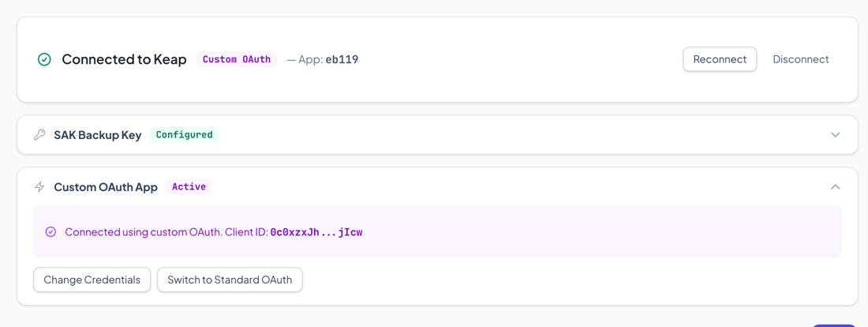Click the Connected using custom OAuth message
This screenshot has width=868, height=327.
[214, 232]
